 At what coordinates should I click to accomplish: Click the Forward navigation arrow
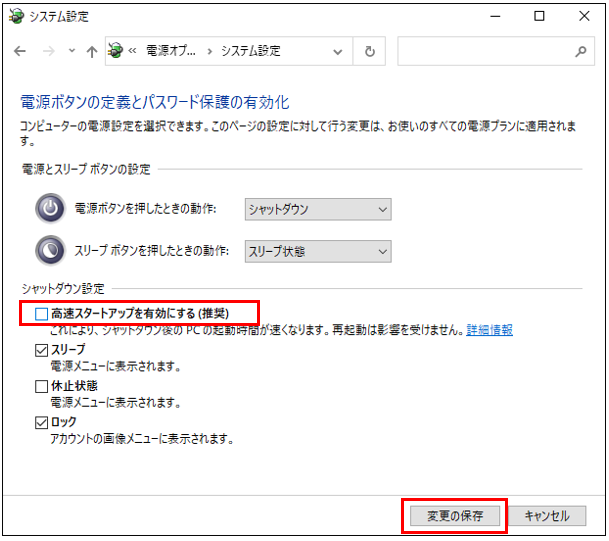[x=46, y=51]
